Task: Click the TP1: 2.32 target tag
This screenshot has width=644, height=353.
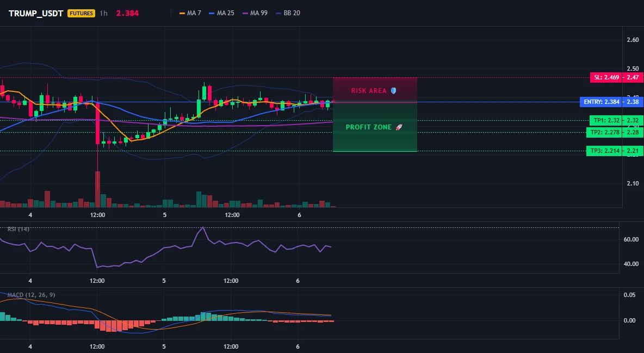Action: (605, 120)
